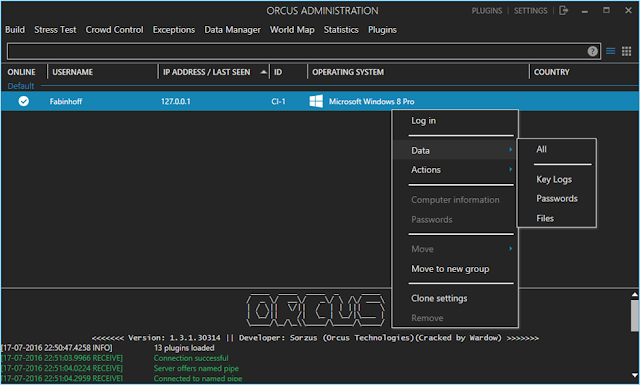Click Microsoft Windows 8 Pro text

point(371,102)
